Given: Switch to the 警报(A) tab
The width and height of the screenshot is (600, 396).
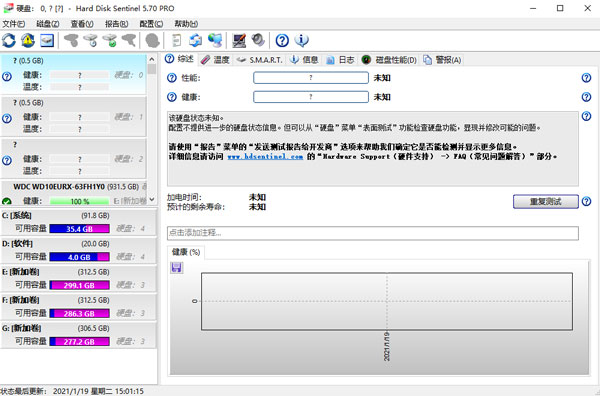Looking at the screenshot, I should coord(442,60).
